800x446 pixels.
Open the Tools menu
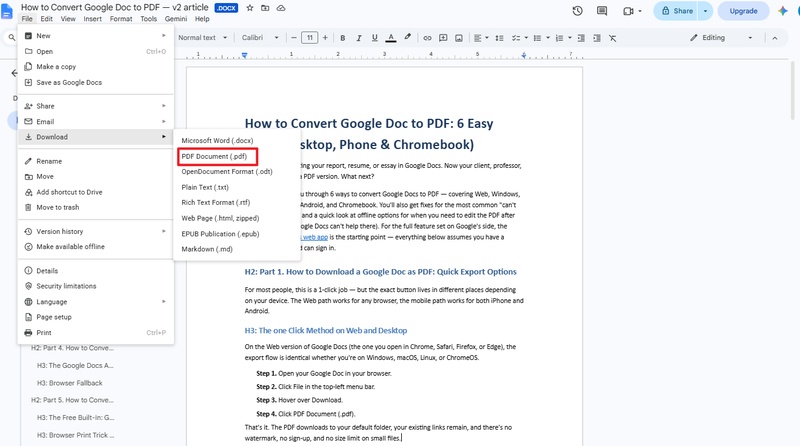tap(148, 19)
